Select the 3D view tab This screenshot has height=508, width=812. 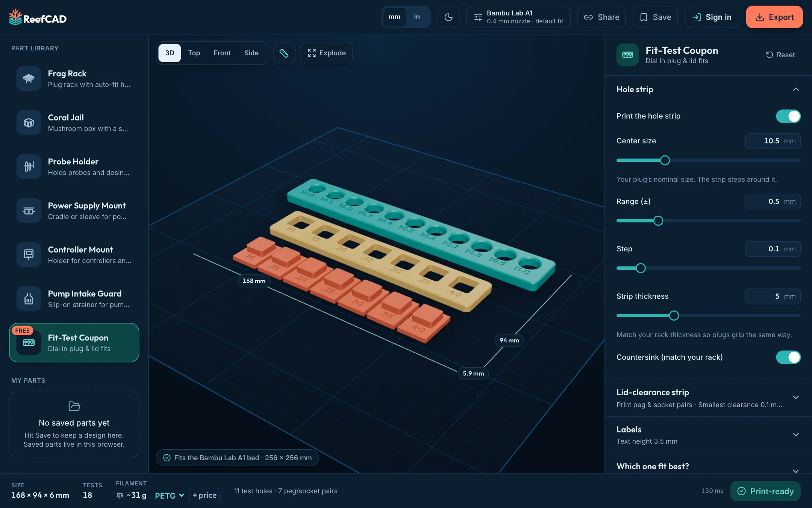click(170, 53)
